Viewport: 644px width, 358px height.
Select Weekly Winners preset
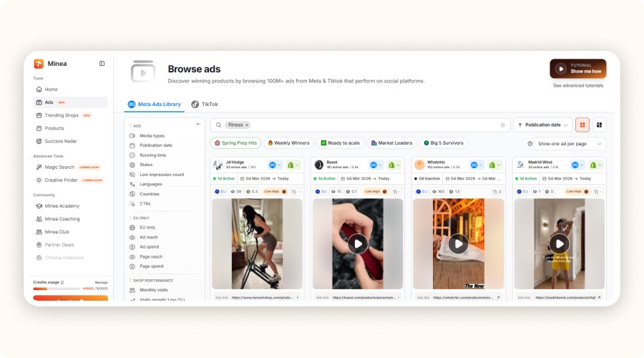coord(289,143)
